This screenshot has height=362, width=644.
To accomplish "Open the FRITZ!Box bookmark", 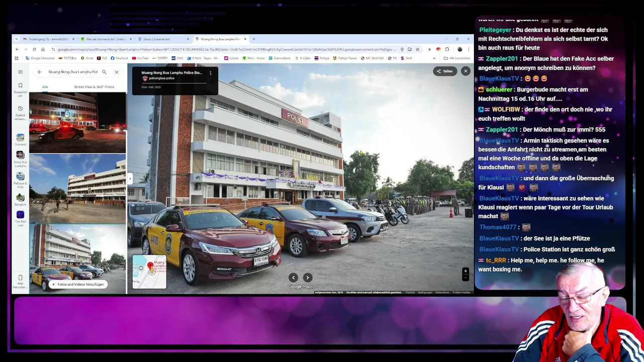I will pyautogui.click(x=67, y=58).
